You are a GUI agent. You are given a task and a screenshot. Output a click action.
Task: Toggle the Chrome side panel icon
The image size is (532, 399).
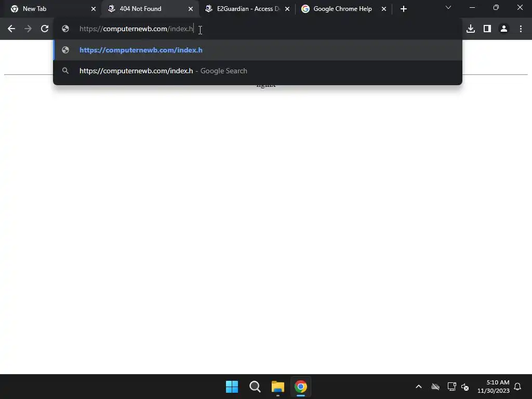coord(487,29)
